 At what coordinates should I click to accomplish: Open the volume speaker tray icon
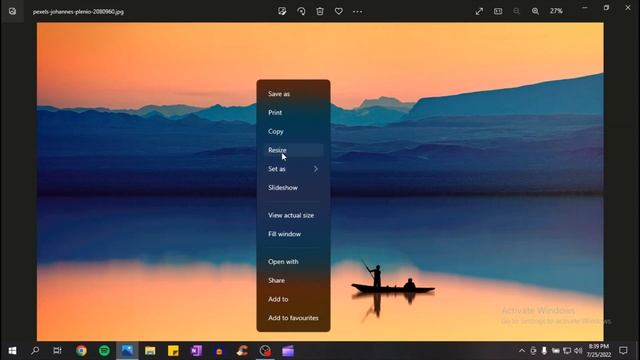tap(578, 351)
